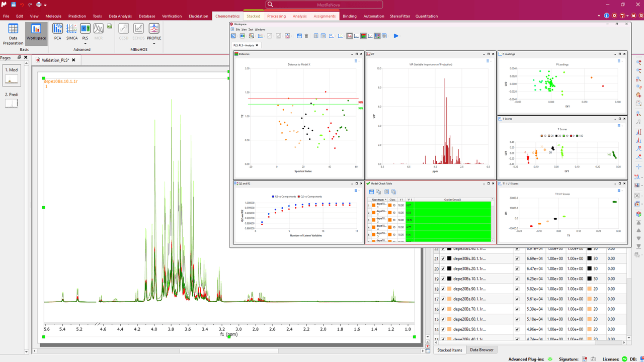Run analysis with the blue play arrow
Viewport: 644px width, 362px height.
point(396,36)
